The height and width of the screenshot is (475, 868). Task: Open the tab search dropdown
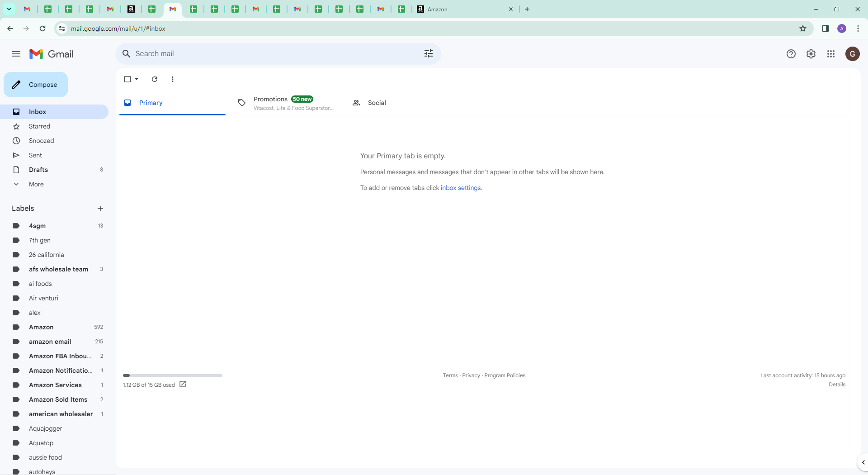[x=9, y=9]
